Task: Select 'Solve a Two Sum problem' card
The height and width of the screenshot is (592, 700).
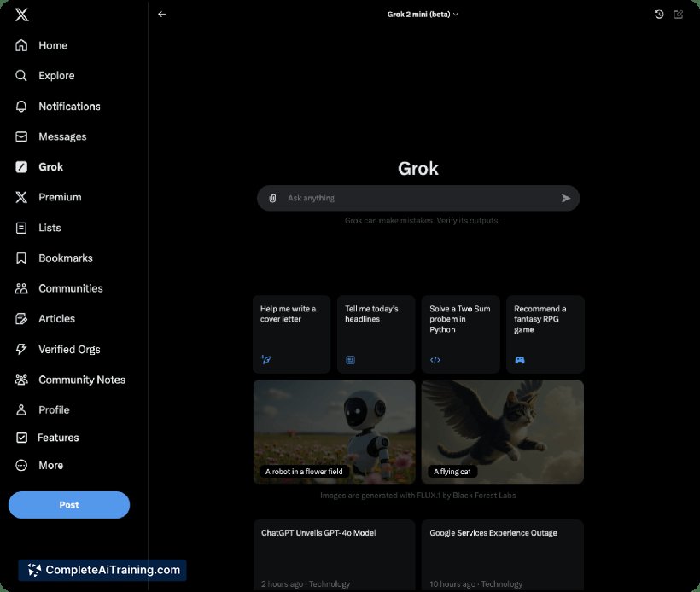Action: (x=461, y=334)
